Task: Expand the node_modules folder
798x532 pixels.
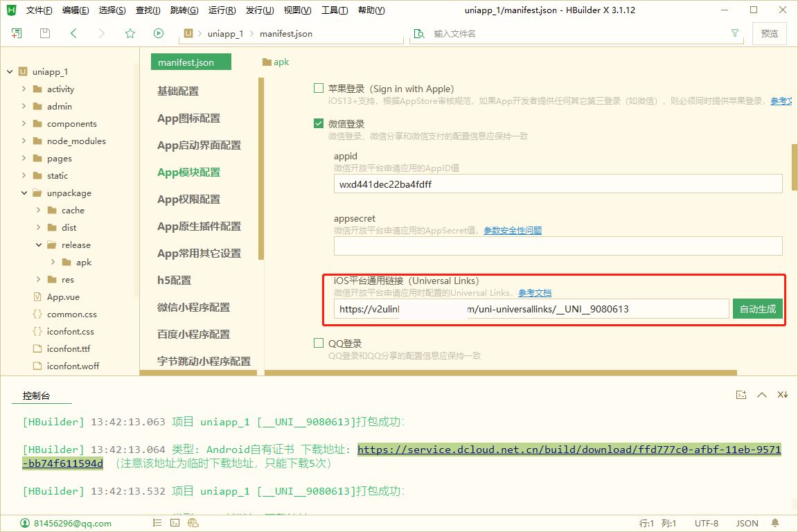Action: click(24, 141)
